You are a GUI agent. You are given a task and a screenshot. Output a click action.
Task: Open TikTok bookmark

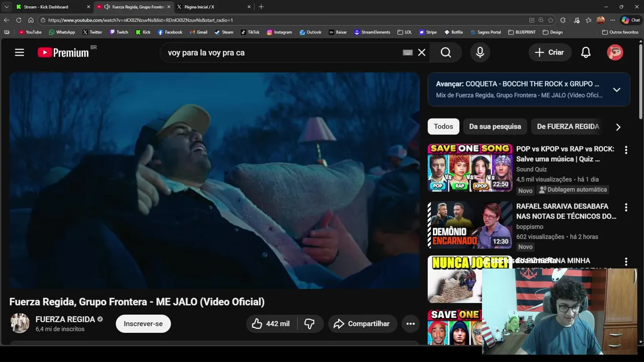[x=250, y=32]
